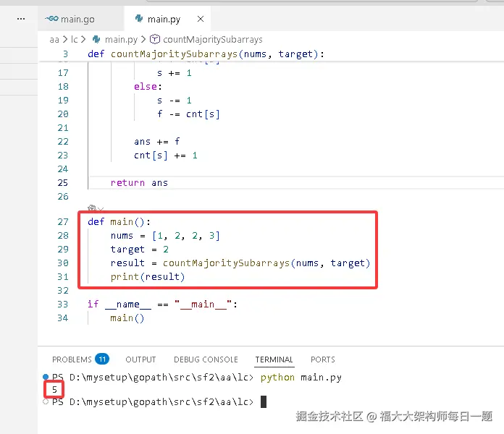Click the Python icon on main.py tab
Screen dimensions: 504x434
(139, 19)
